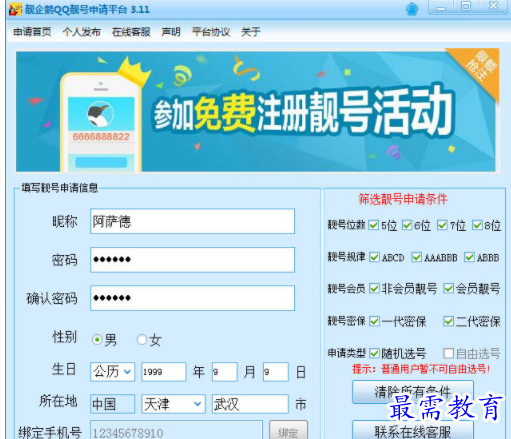The width and height of the screenshot is (511, 439).
Task: Click the 武汉 city input field
Action: (250, 404)
